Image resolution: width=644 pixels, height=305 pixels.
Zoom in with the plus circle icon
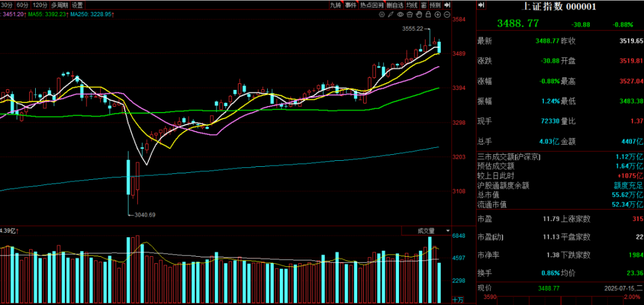(x=438, y=14)
